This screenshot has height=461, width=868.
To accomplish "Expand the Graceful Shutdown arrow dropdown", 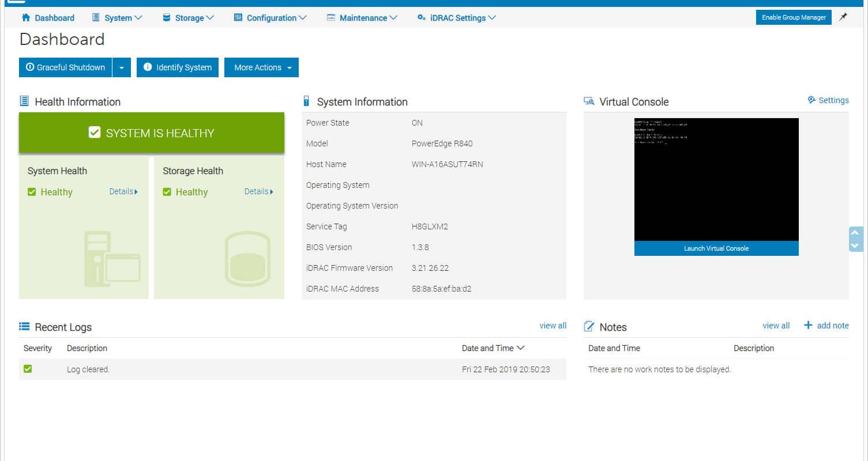I will coord(122,67).
